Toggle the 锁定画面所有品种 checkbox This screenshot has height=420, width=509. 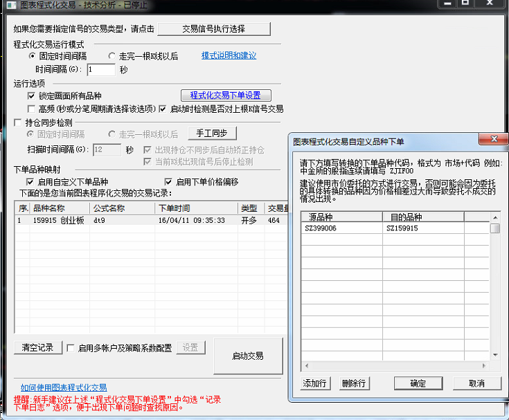(x=31, y=95)
